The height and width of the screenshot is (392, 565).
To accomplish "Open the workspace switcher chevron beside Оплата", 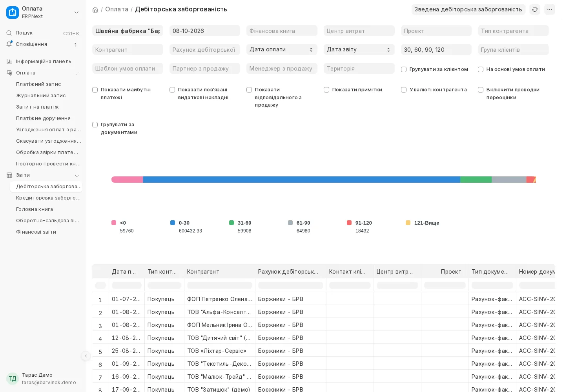I will [77, 13].
